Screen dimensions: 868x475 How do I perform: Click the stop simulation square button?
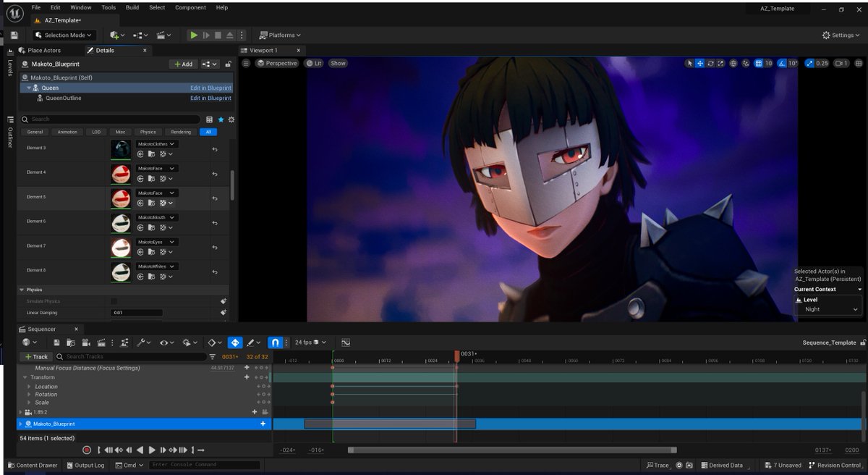point(218,35)
